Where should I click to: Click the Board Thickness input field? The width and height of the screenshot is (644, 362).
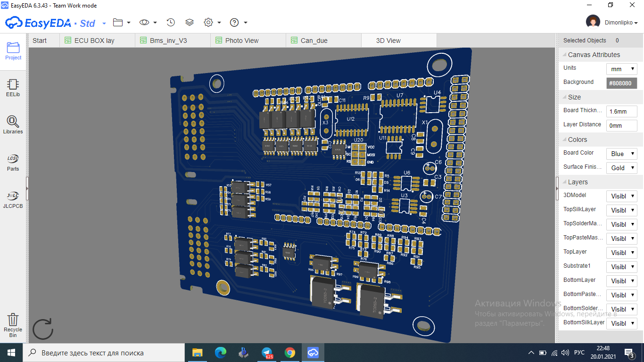621,111
